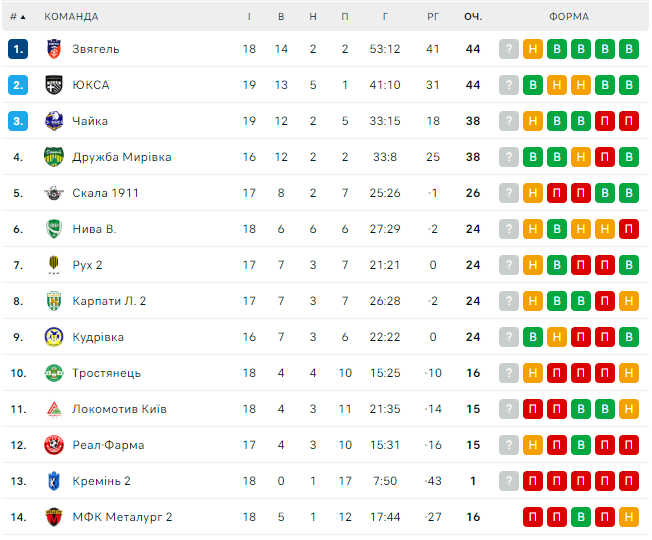Click the Дружба Мирівка team logo
The width and height of the screenshot is (652, 540).
pos(54,157)
